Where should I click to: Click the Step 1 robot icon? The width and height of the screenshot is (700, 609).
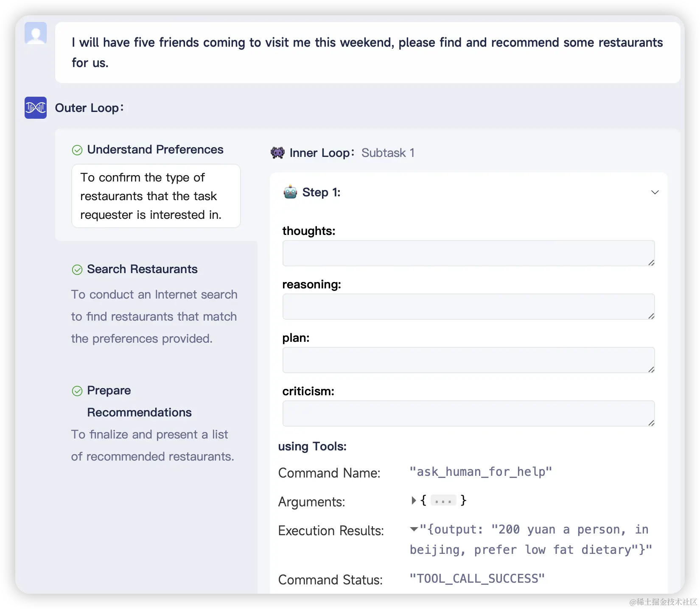(291, 193)
